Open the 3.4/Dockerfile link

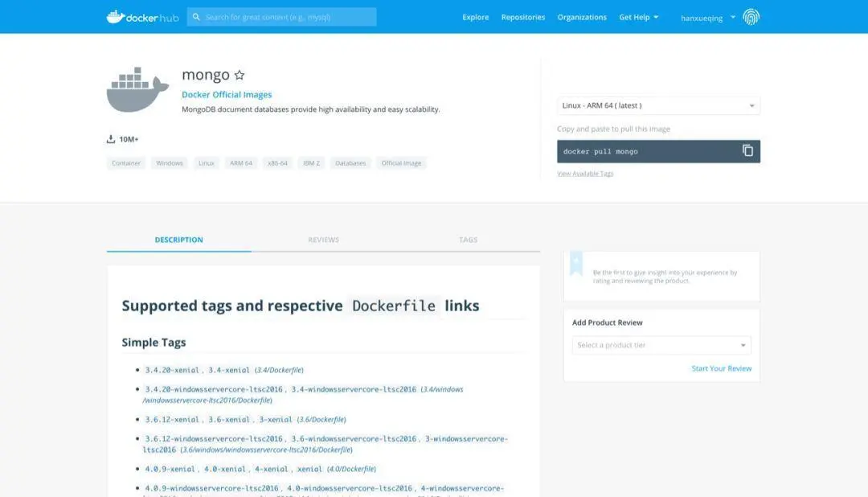pos(279,370)
